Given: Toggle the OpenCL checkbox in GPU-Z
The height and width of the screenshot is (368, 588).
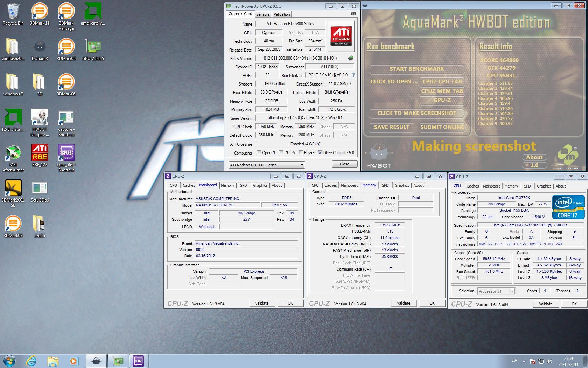Looking at the screenshot, I should click(259, 153).
